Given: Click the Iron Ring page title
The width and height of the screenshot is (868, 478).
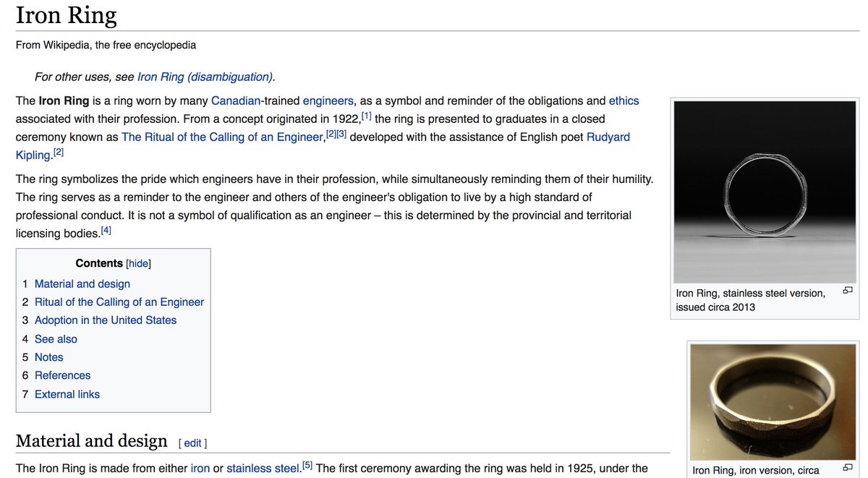Looking at the screenshot, I should 66,15.
